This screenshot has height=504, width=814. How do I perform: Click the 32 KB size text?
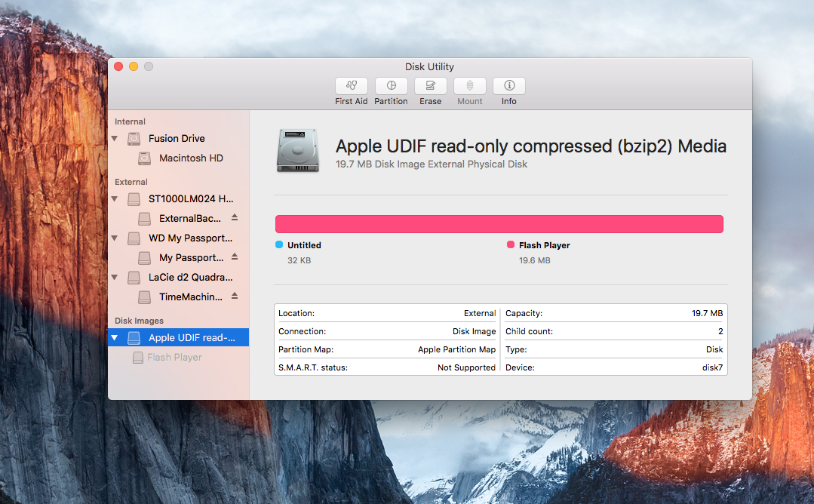click(x=299, y=260)
